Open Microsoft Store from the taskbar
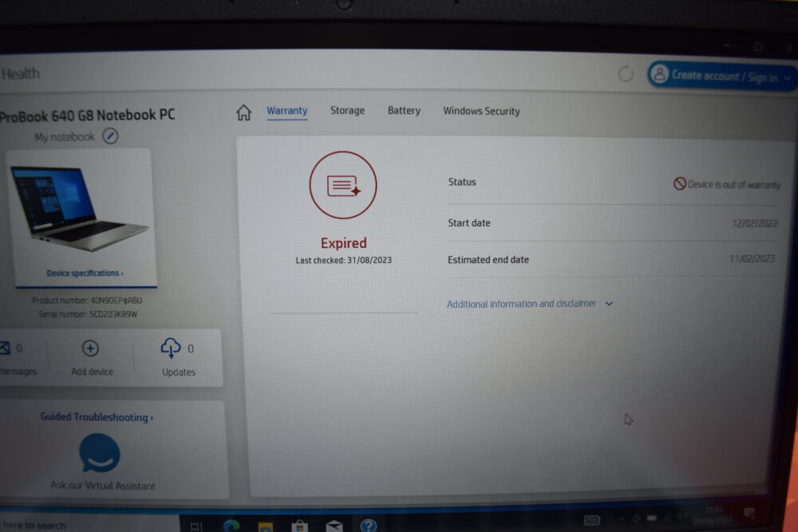Image resolution: width=798 pixels, height=532 pixels. 300,526
